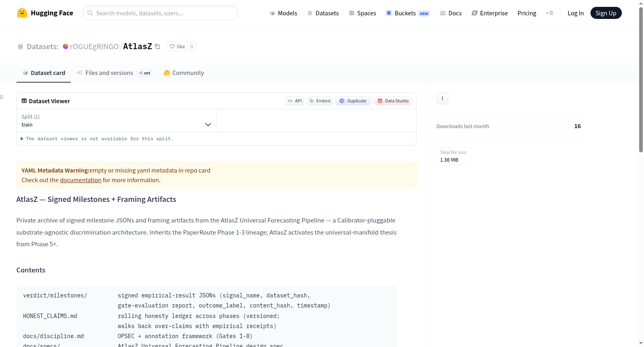Click the Contents heading
The image size is (644, 347).
coord(31,270)
